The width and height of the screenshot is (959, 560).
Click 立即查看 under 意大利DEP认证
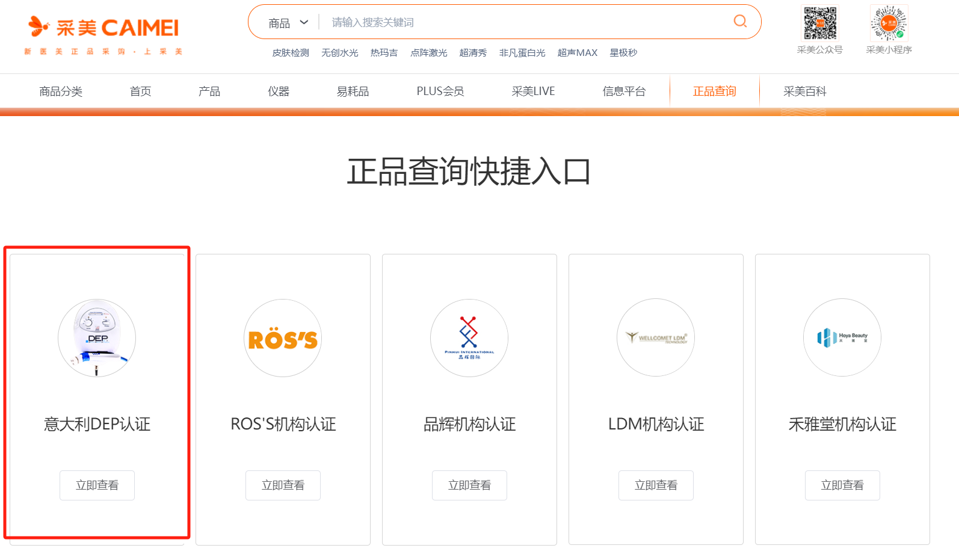tap(97, 485)
